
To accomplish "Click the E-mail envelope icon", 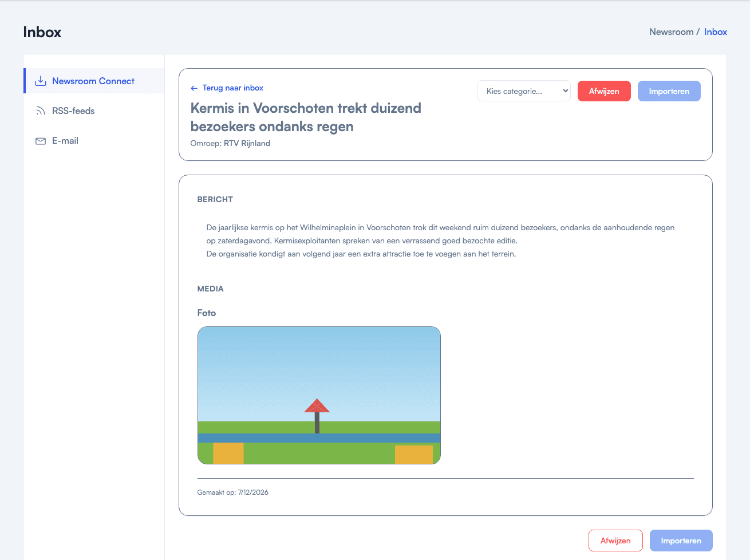I will pyautogui.click(x=41, y=141).
